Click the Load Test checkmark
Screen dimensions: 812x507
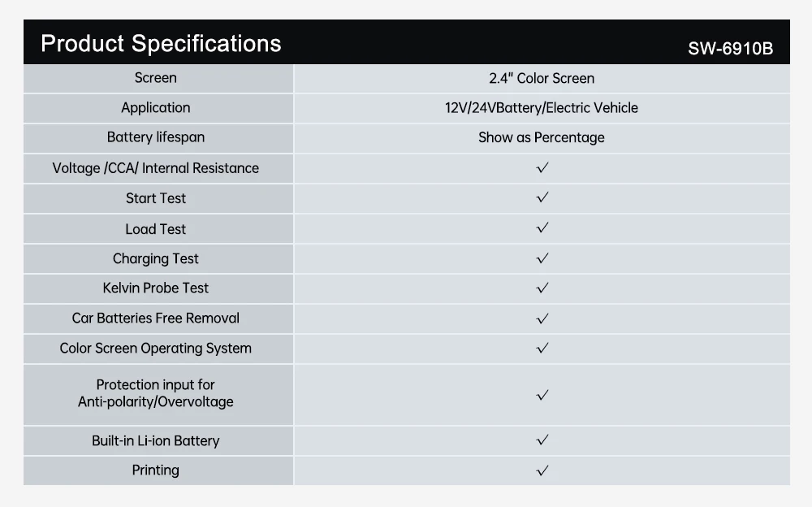tap(542, 228)
